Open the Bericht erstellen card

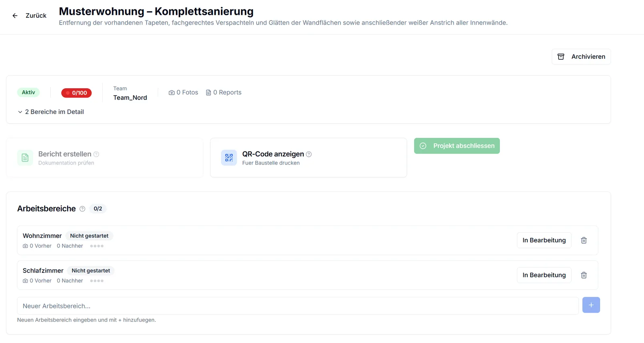click(105, 158)
